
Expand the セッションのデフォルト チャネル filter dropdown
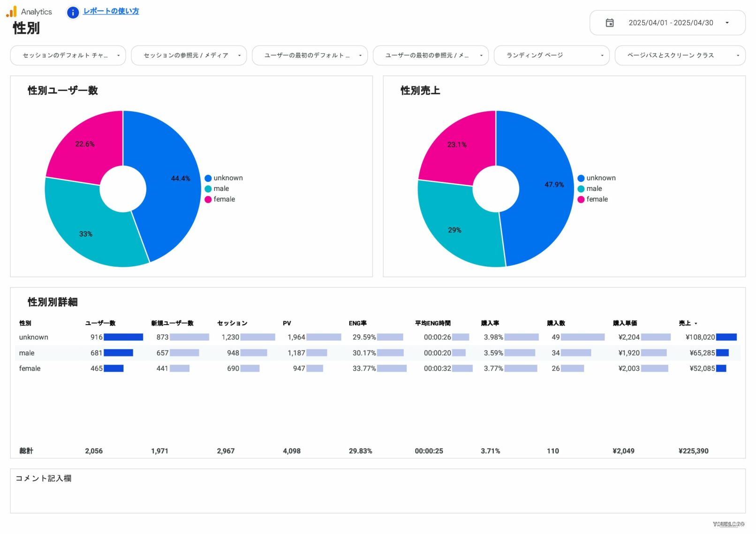pos(68,55)
